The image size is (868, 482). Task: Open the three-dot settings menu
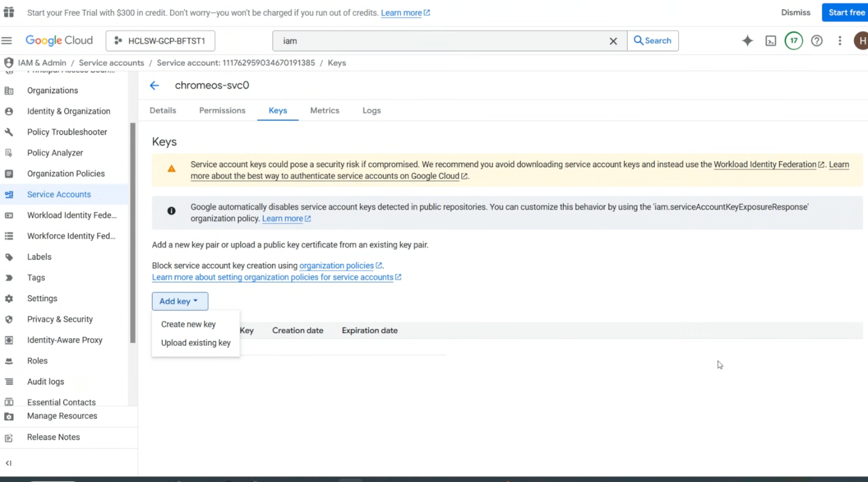point(840,41)
